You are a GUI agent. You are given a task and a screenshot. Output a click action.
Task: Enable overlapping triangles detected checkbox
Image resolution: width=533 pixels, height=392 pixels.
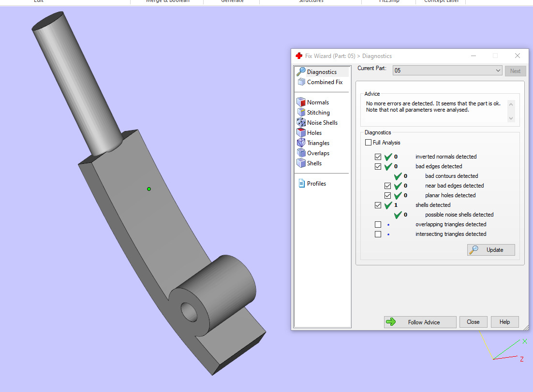378,225
